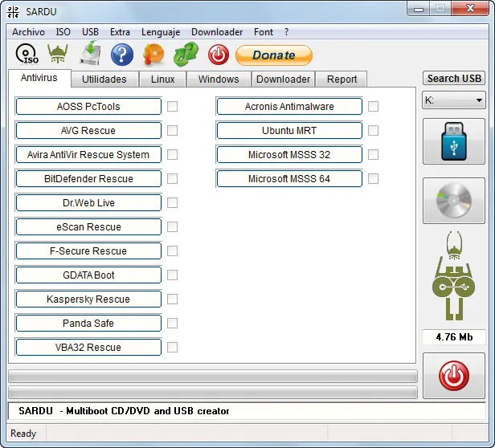
Task: Click the silver CD disc button
Action: [454, 201]
